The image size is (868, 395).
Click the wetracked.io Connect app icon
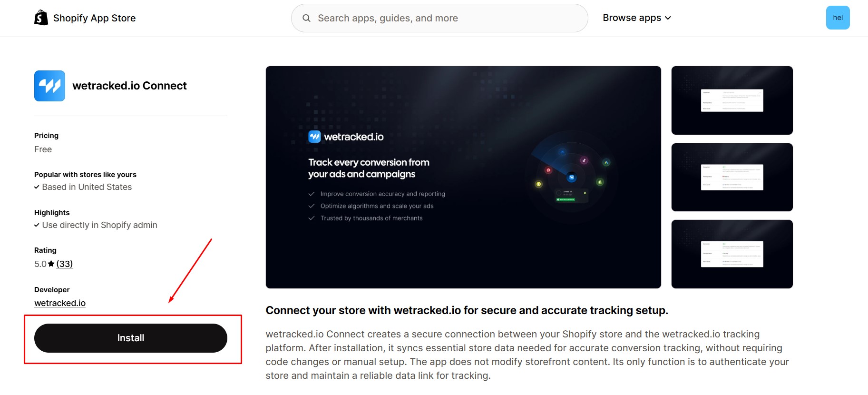[49, 86]
